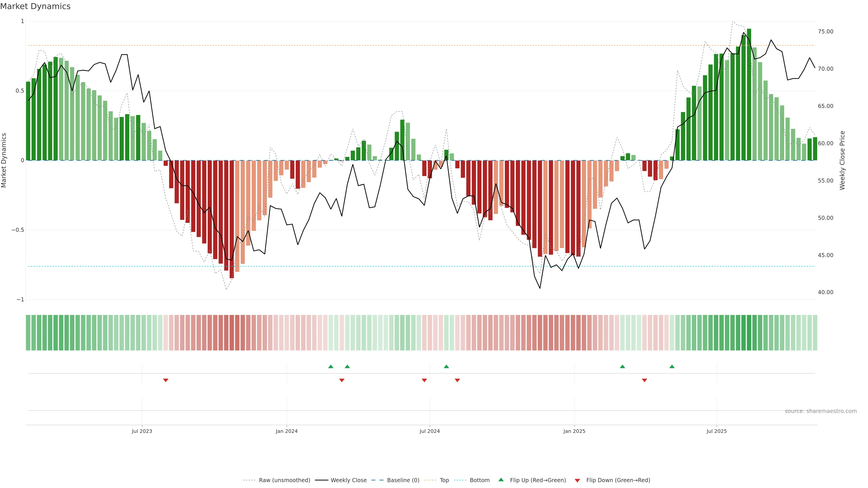Click the last green flip-up marker before Jul 2025
868x488 pixels.
coord(672,366)
